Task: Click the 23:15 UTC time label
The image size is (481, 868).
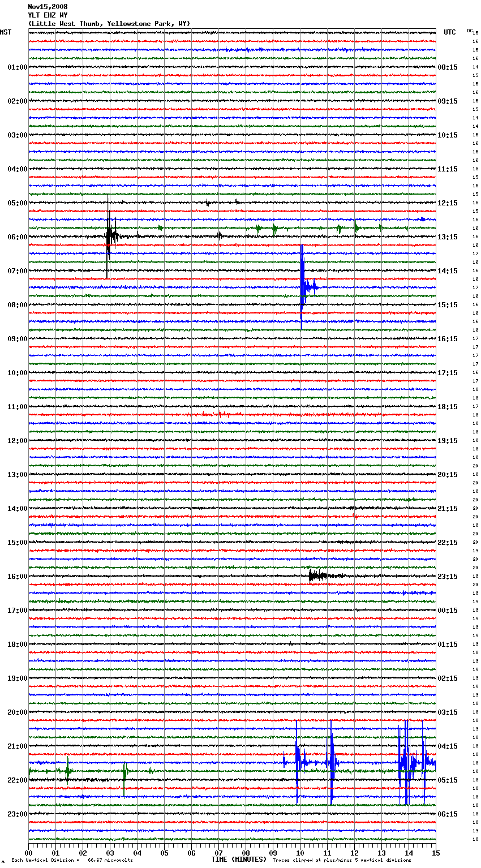Action: (448, 577)
